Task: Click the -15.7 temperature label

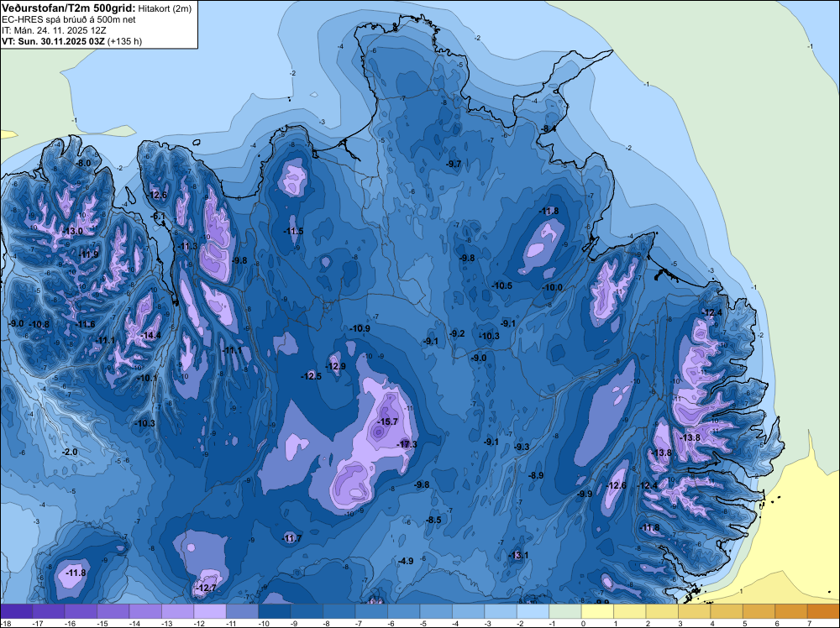Action: 388,421
